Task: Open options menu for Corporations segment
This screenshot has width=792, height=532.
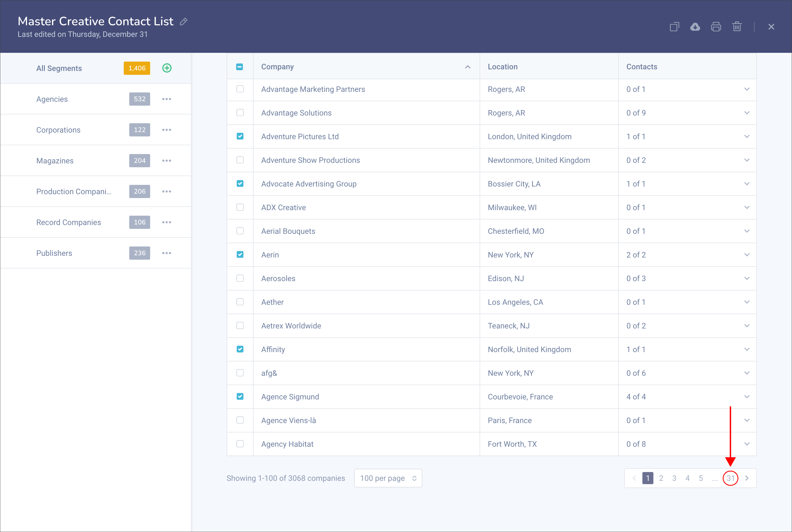Action: [167, 130]
